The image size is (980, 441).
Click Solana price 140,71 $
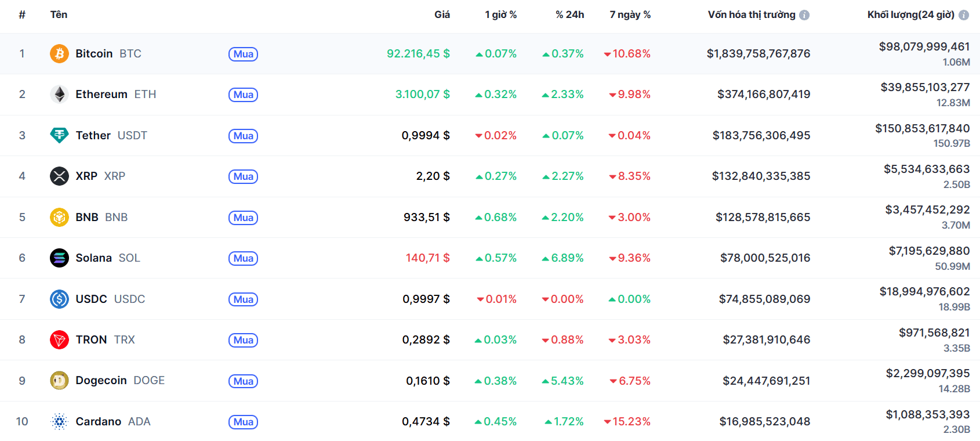click(428, 258)
